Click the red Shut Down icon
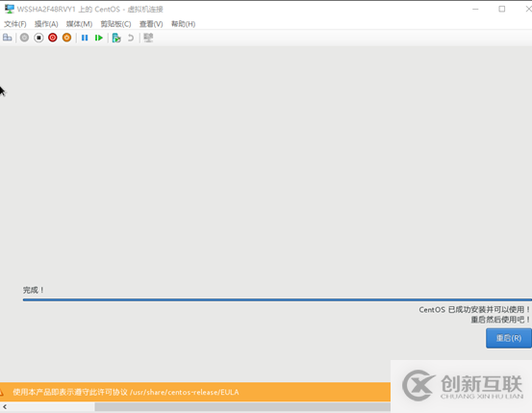Screen dimensions: 532x413 (x=53, y=38)
